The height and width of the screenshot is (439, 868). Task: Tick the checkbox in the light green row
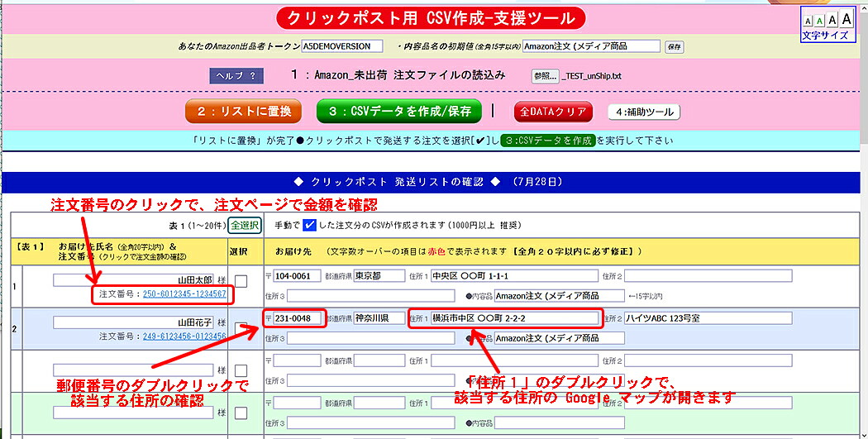point(241,413)
